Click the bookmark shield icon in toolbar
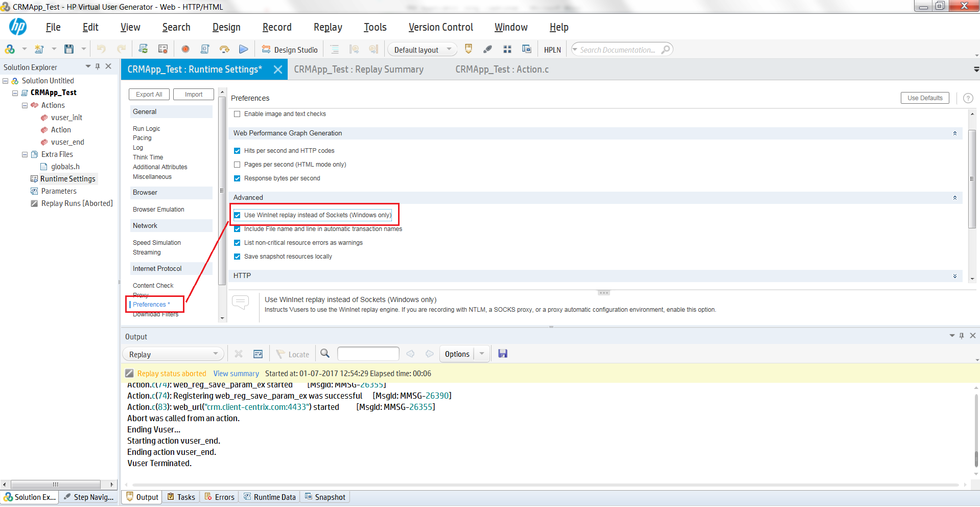Viewport: 980px width, 507px height. 469,49
